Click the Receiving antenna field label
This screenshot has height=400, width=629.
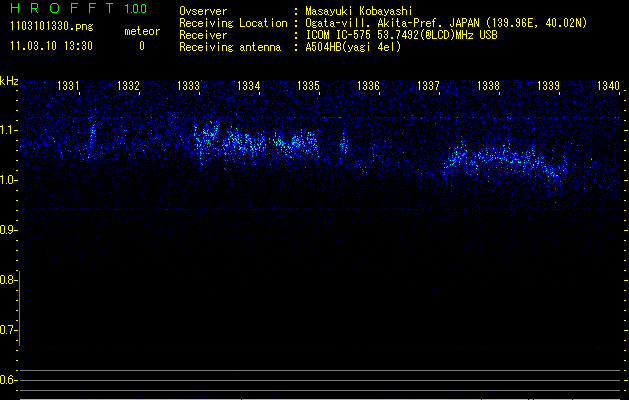(230, 47)
